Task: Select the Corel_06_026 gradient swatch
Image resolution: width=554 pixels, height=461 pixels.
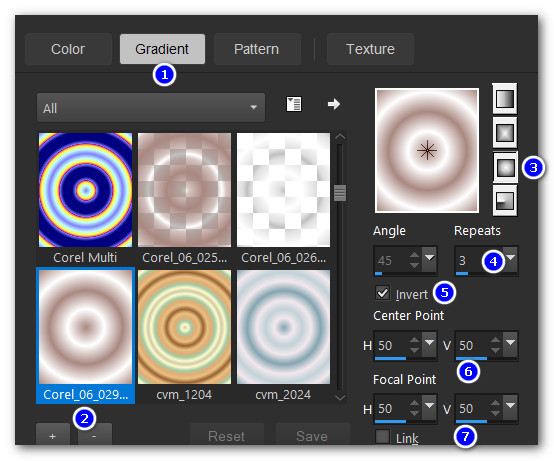Action: click(283, 190)
